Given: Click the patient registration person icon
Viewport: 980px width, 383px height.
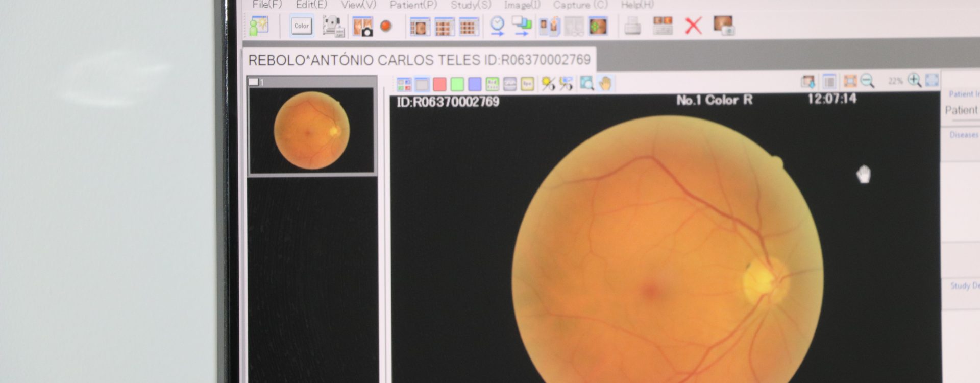Looking at the screenshot, I should pyautogui.click(x=259, y=26).
